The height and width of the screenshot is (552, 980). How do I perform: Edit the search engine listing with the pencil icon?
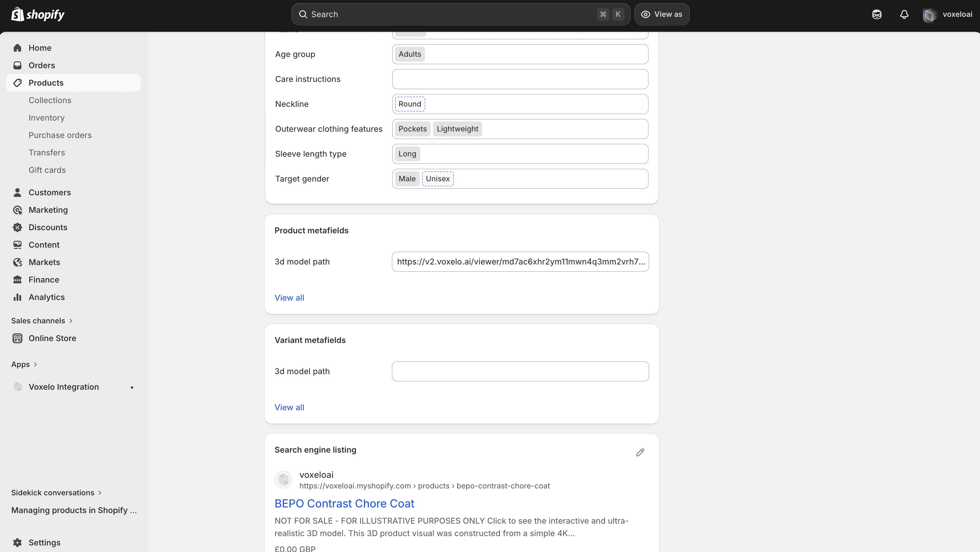[x=640, y=452]
